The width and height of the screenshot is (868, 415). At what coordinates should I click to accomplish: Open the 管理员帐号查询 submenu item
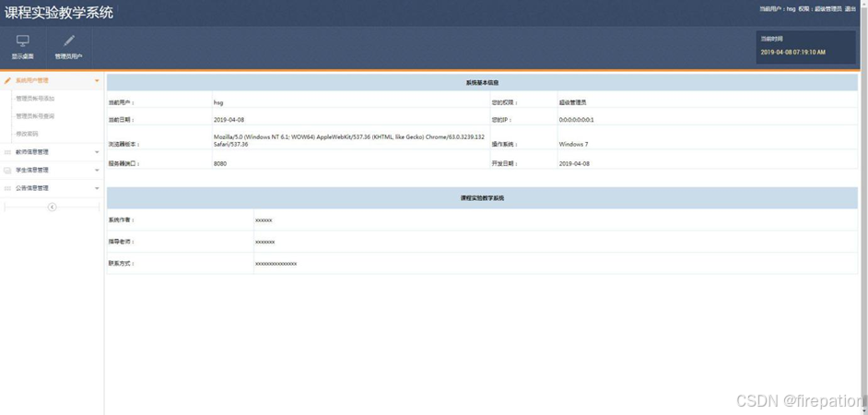pyautogui.click(x=35, y=116)
